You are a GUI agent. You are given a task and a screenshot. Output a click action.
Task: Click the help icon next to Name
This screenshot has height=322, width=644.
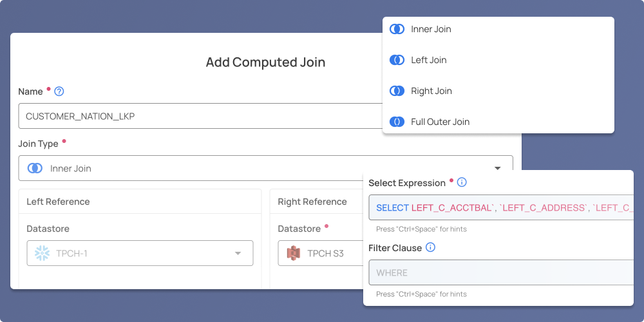coord(59,91)
